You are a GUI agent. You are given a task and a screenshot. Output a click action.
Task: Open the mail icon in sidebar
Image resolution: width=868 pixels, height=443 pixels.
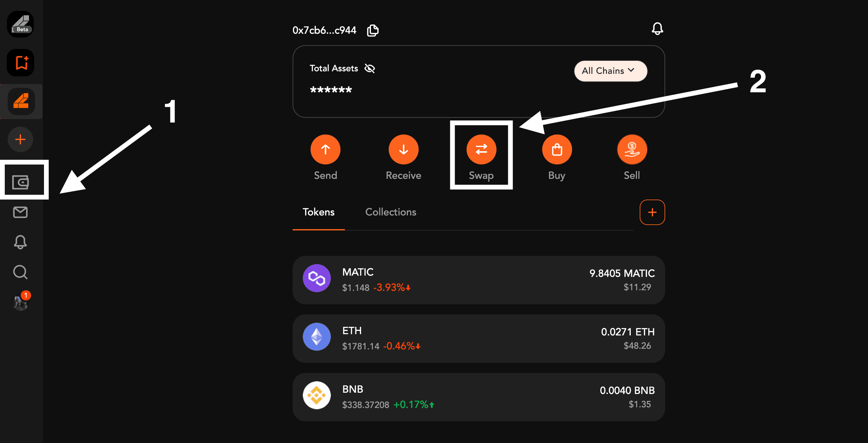(20, 212)
